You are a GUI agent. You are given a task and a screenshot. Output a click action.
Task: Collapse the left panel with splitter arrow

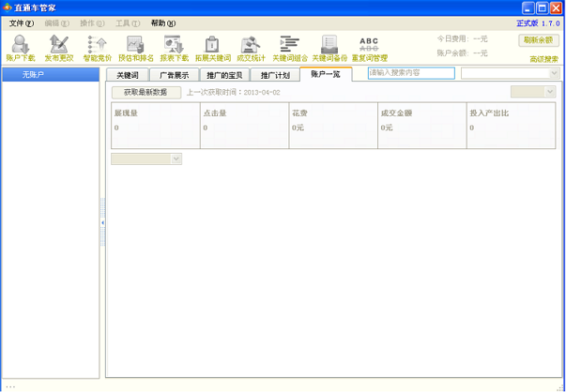tap(102, 223)
